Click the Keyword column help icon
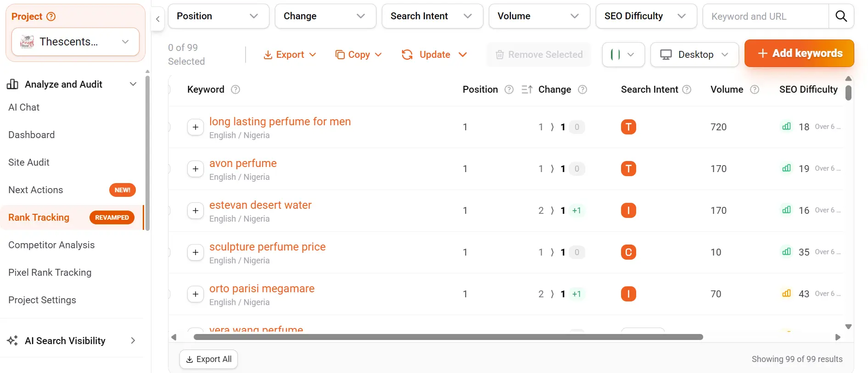The height and width of the screenshot is (373, 868). click(x=235, y=89)
